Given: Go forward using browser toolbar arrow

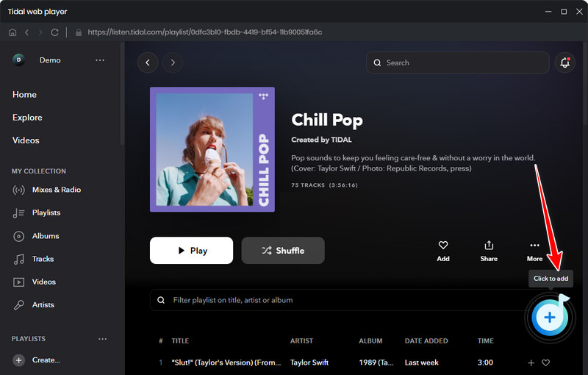Looking at the screenshot, I should [x=40, y=32].
